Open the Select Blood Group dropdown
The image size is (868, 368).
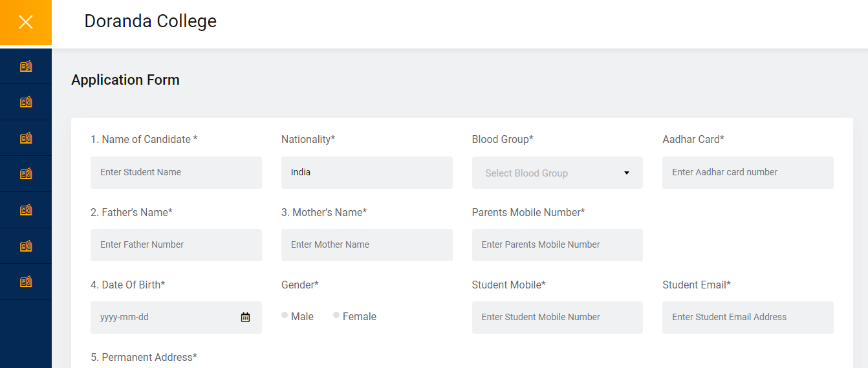pyautogui.click(x=557, y=173)
